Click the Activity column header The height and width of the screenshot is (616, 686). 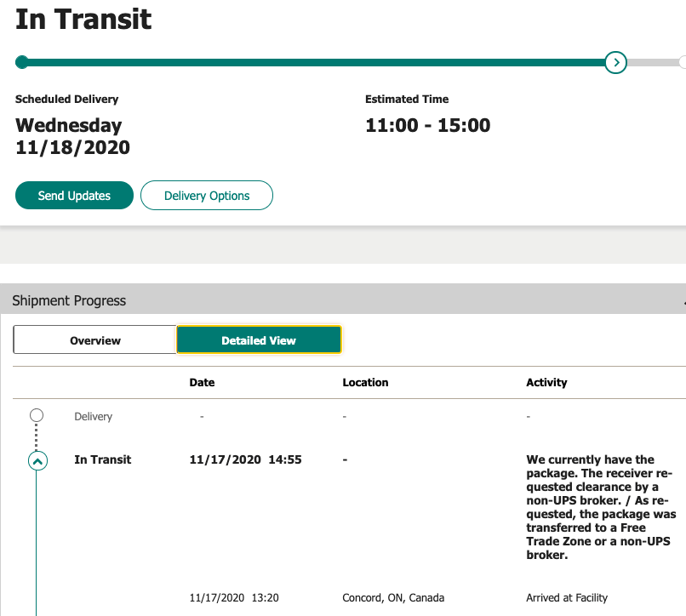pyautogui.click(x=546, y=383)
